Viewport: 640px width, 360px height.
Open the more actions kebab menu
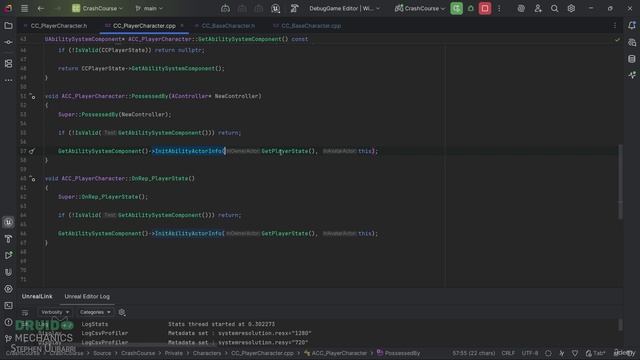click(499, 8)
